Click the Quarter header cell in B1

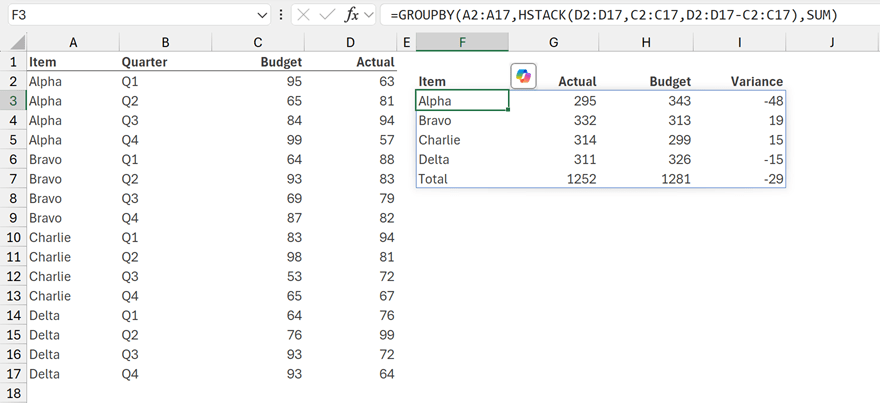click(165, 62)
